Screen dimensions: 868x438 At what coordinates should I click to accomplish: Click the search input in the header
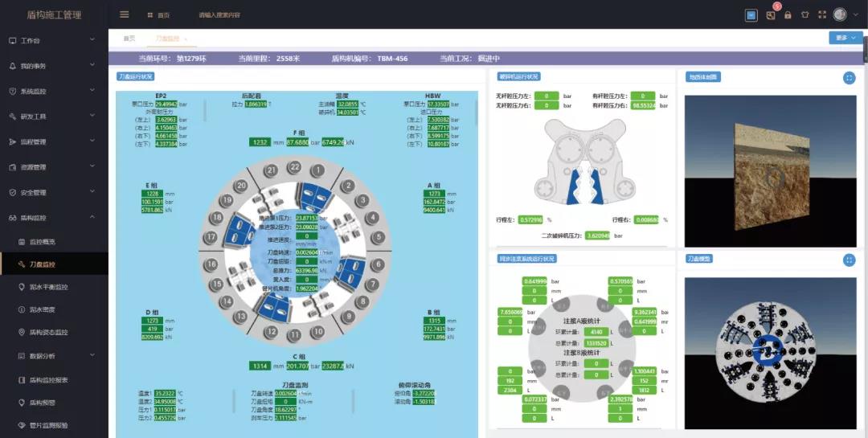219,15
